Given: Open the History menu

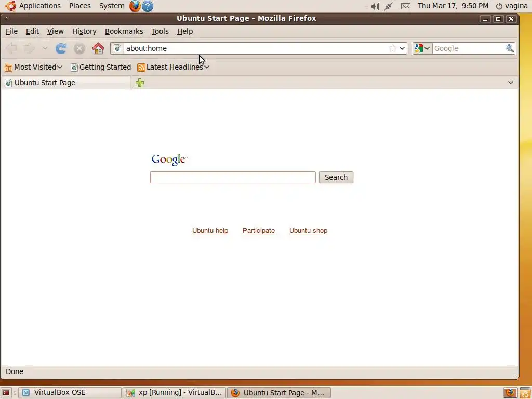Looking at the screenshot, I should point(84,31).
